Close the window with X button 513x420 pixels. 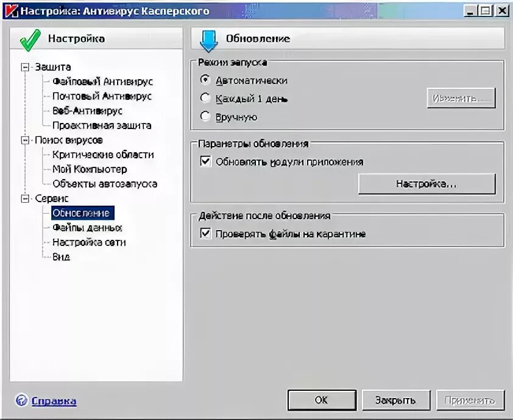click(501, 12)
